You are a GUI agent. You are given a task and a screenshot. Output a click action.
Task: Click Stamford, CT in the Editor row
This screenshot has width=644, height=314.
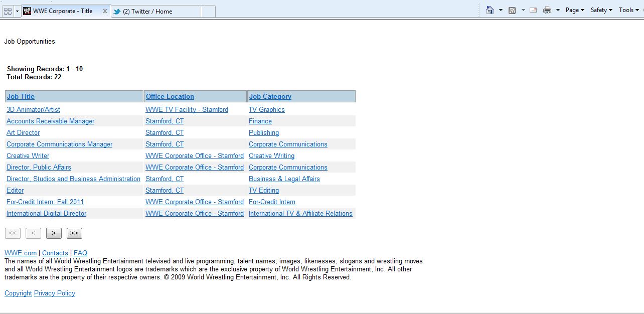pos(165,191)
